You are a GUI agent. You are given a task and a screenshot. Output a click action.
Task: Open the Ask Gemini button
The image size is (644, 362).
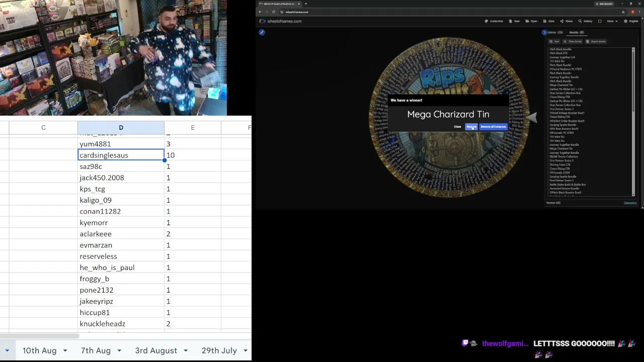coord(604,4)
